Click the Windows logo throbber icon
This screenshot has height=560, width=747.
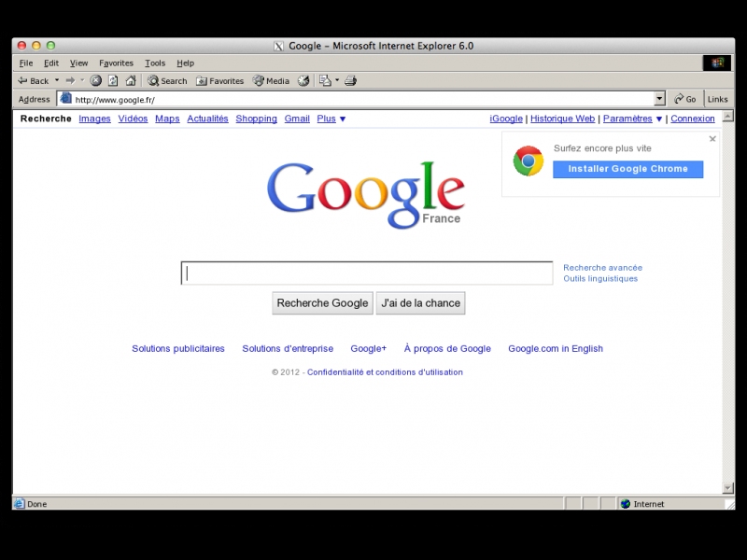(x=717, y=63)
